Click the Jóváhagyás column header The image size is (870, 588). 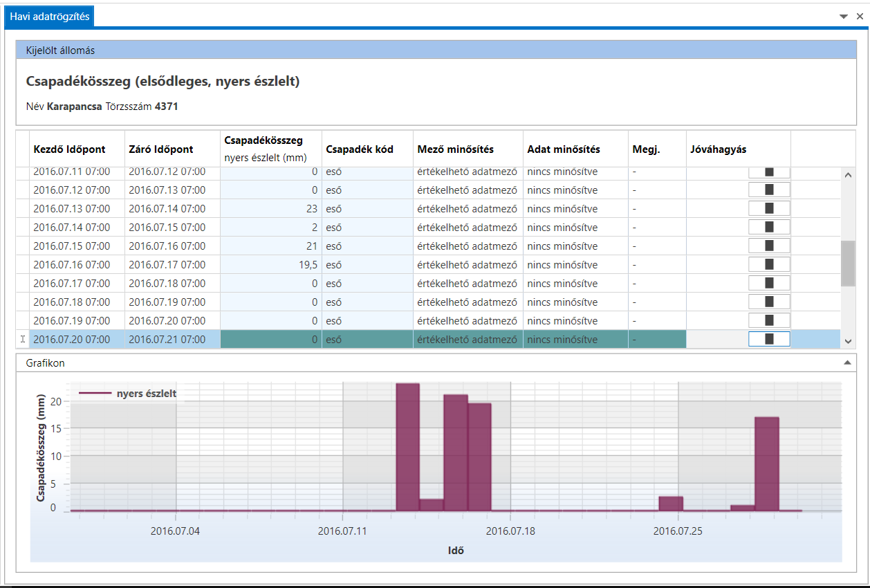click(739, 149)
